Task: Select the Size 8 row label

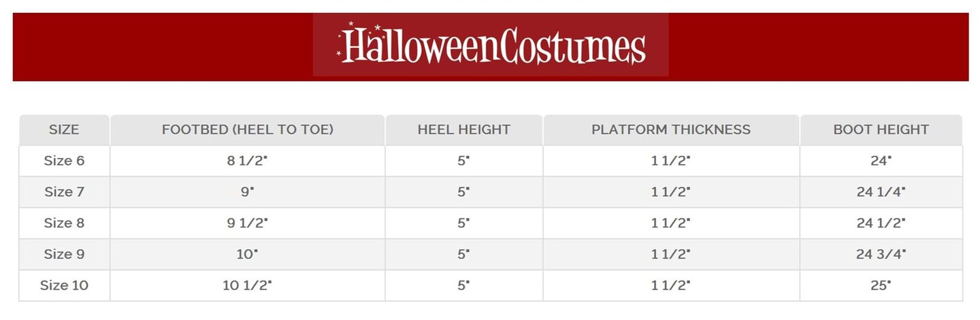Action: pyautogui.click(x=64, y=223)
